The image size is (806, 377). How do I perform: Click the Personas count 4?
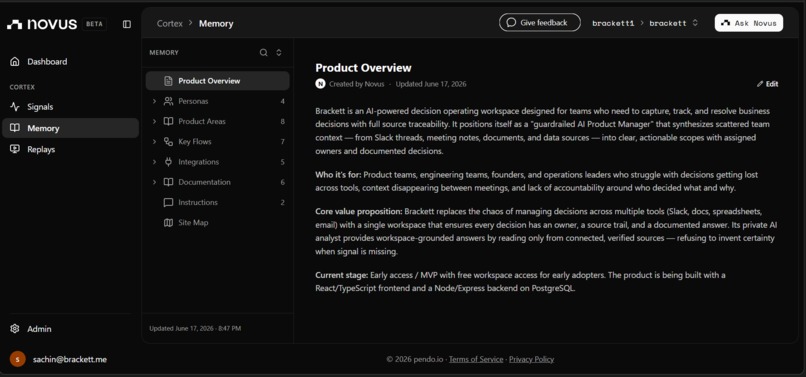coord(283,101)
